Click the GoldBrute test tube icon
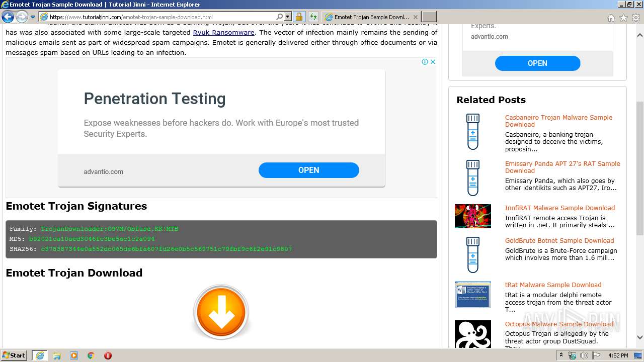644x362 pixels. tap(473, 255)
